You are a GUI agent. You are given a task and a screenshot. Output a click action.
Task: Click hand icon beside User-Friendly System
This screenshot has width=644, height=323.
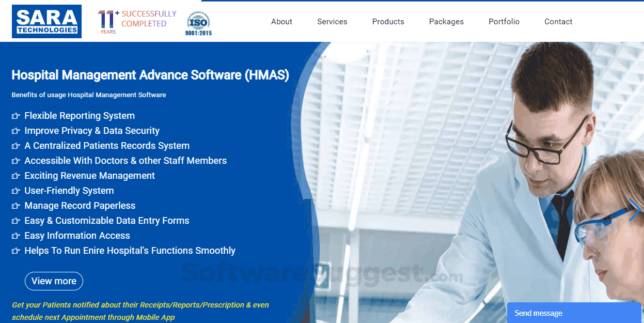coord(16,191)
